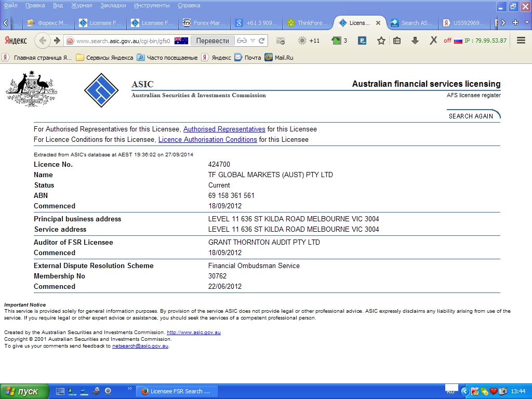Go forward with the browser forward arrow

click(57, 41)
